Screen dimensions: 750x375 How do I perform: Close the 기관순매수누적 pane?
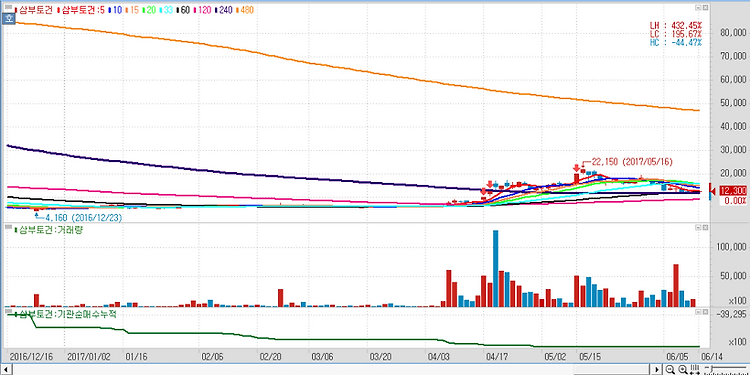click(705, 311)
